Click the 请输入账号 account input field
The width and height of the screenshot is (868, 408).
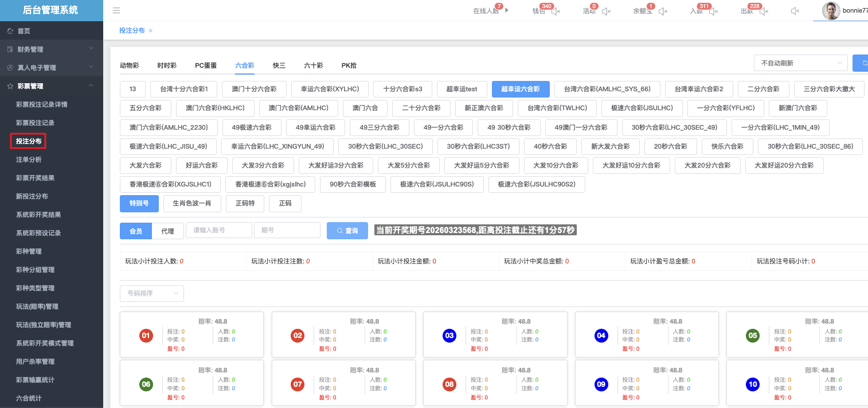(x=219, y=230)
